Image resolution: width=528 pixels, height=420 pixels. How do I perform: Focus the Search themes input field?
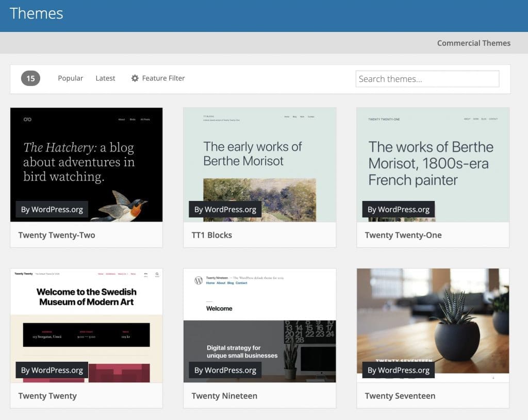tap(427, 79)
